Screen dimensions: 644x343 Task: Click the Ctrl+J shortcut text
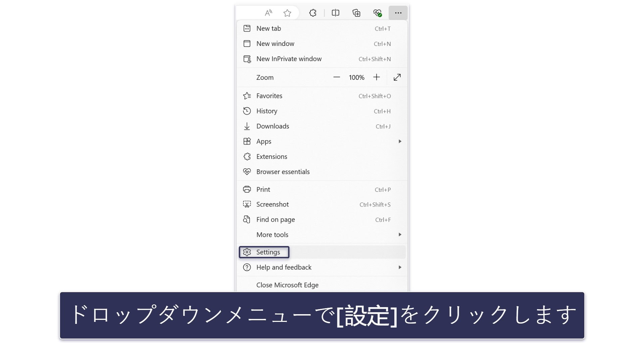(x=383, y=126)
